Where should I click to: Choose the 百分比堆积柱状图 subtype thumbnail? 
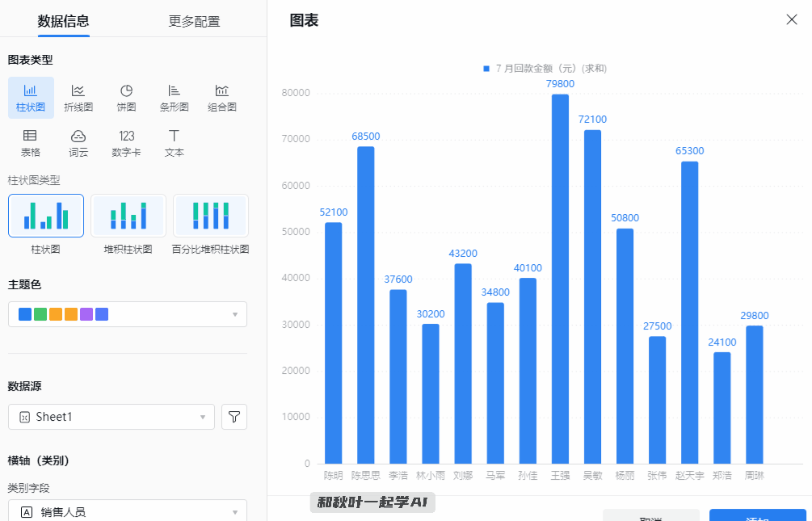coord(211,216)
